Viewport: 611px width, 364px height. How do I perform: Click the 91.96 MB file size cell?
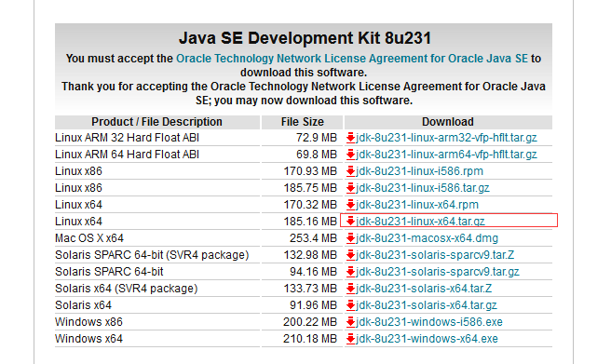tap(313, 305)
